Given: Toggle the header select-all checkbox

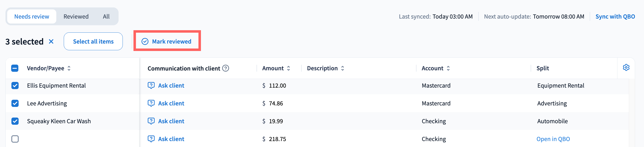Looking at the screenshot, I should click(15, 68).
